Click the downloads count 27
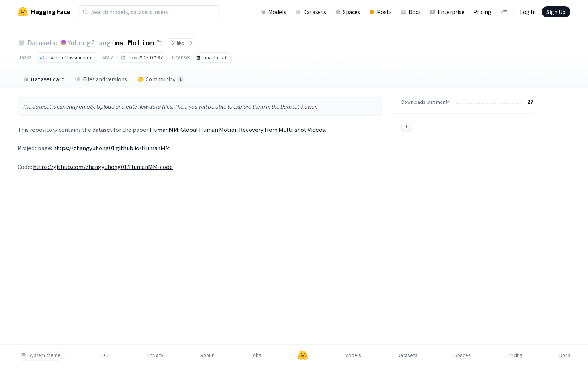 tap(530, 102)
